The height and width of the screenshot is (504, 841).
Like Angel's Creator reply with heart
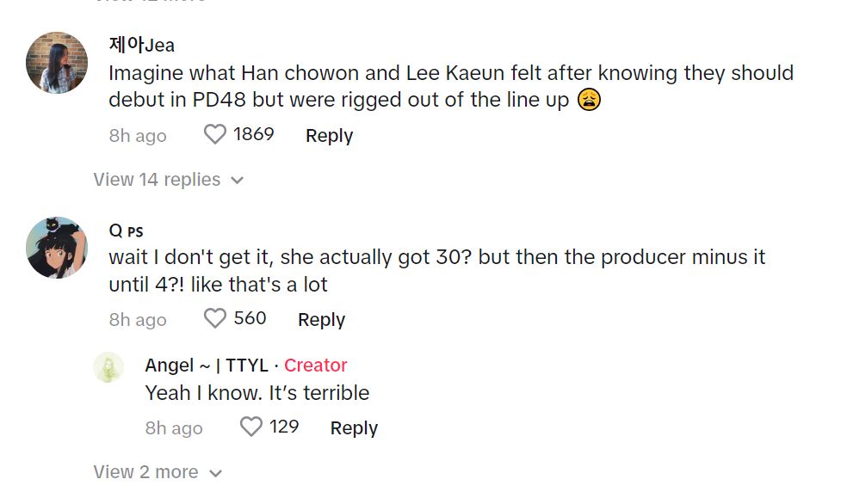tap(250, 427)
